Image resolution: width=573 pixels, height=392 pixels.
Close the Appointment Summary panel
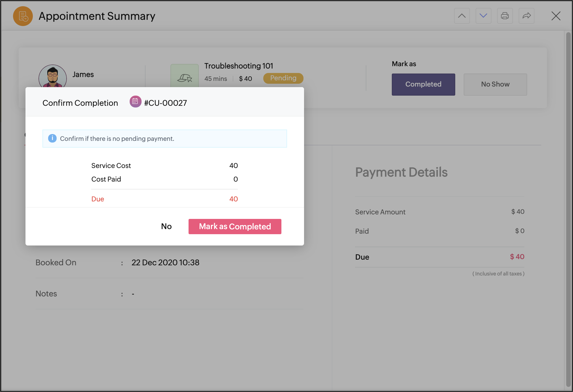pos(556,16)
